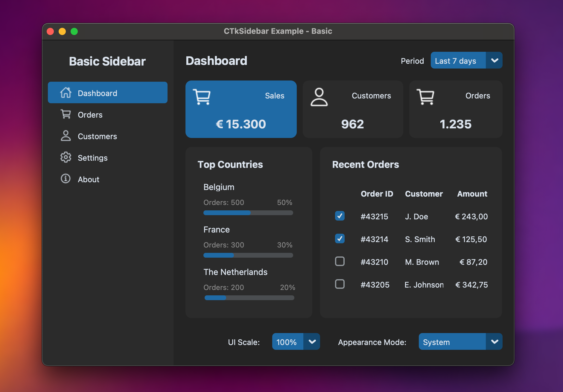Click amount '€ 342,75'
563x392 pixels.
pos(471,285)
